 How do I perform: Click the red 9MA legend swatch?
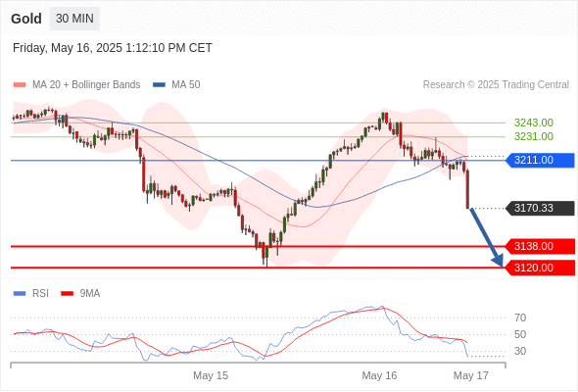(x=67, y=294)
